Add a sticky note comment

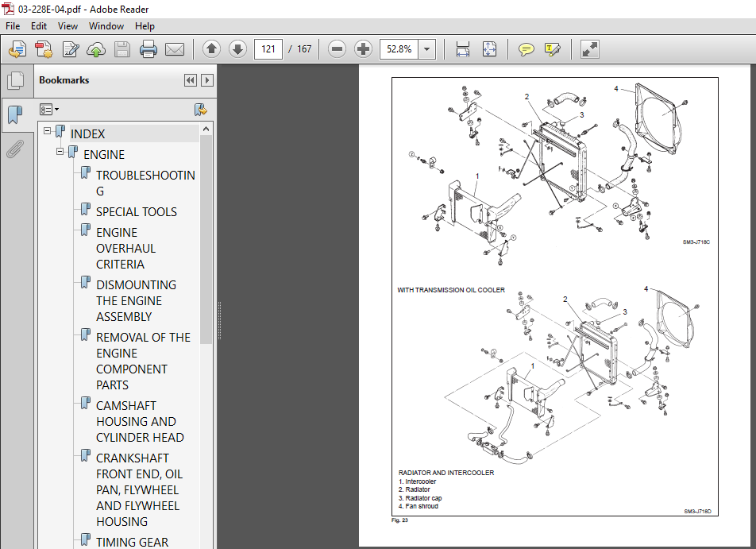click(x=526, y=49)
